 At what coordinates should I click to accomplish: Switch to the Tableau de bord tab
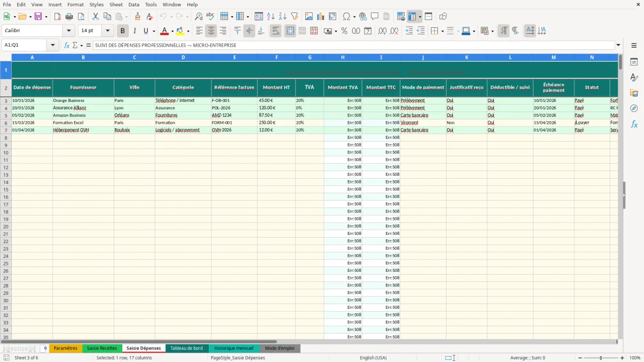(186, 349)
